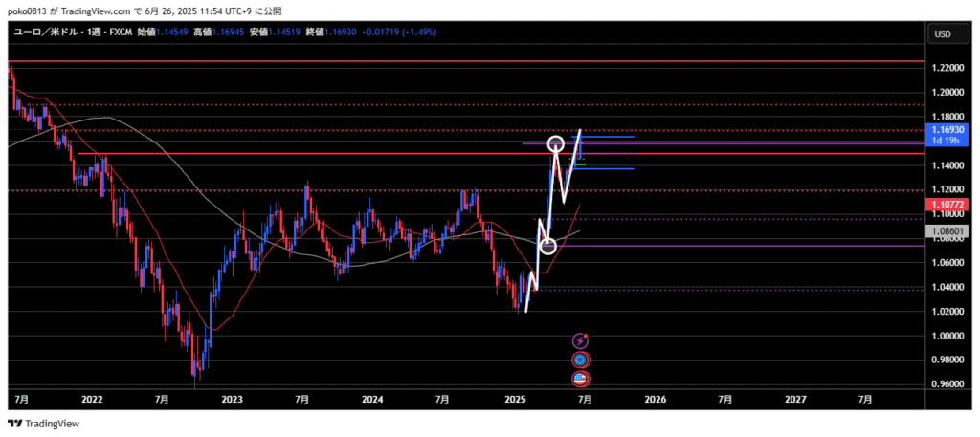Click the purple lightning bolt event icon
Image resolution: width=980 pixels, height=437 pixels.
(x=580, y=339)
